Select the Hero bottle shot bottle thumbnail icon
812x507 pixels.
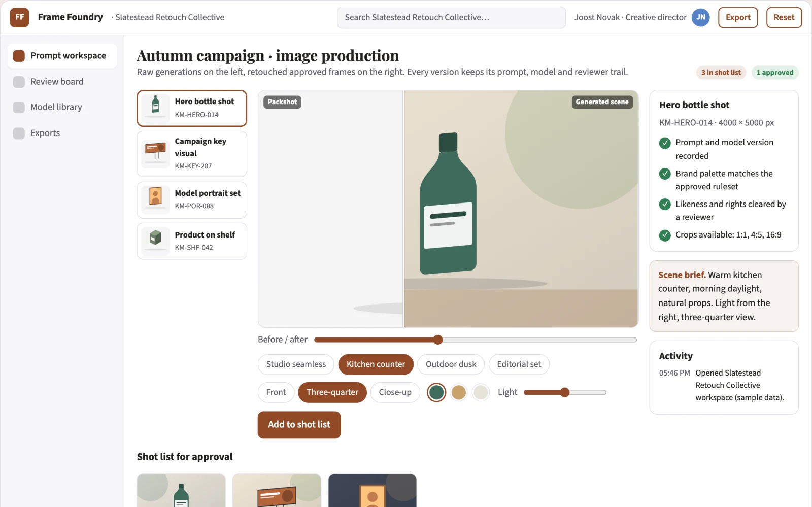tap(155, 108)
